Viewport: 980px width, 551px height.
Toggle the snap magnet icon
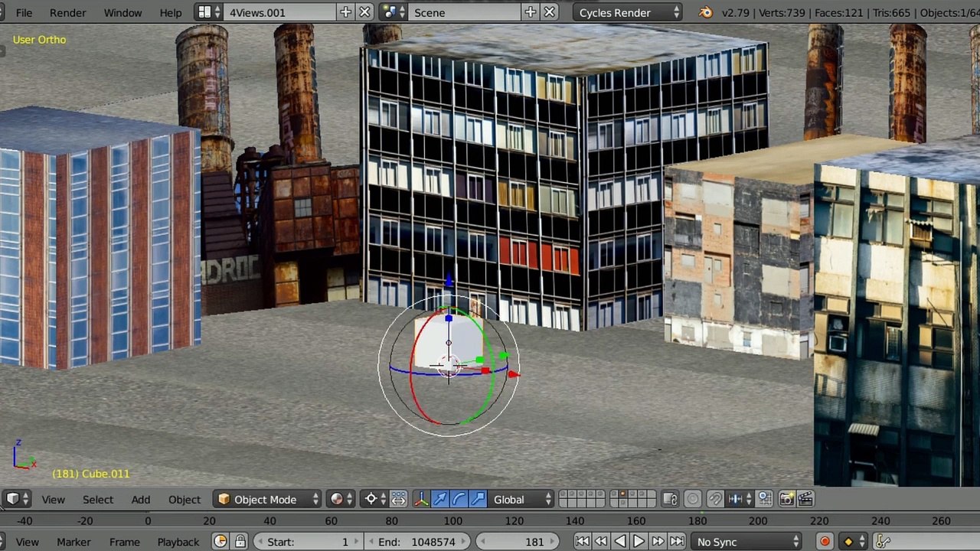click(x=715, y=499)
